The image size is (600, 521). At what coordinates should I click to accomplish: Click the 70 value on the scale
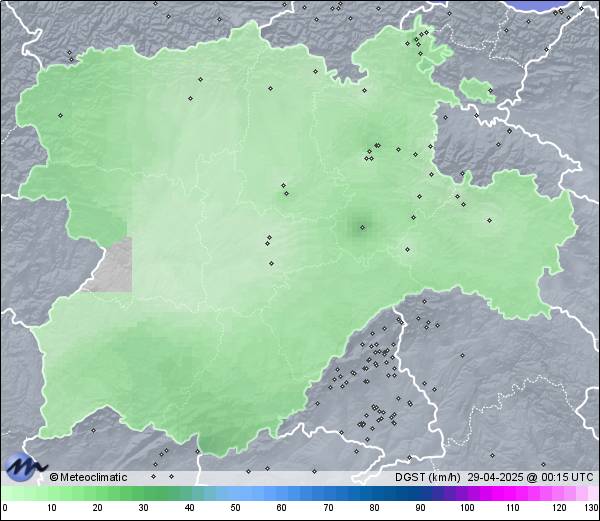point(328,508)
